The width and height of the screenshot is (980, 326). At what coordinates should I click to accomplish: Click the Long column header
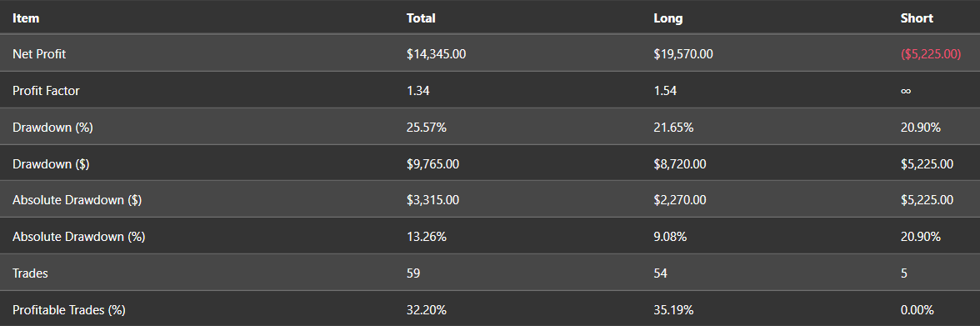(x=668, y=19)
